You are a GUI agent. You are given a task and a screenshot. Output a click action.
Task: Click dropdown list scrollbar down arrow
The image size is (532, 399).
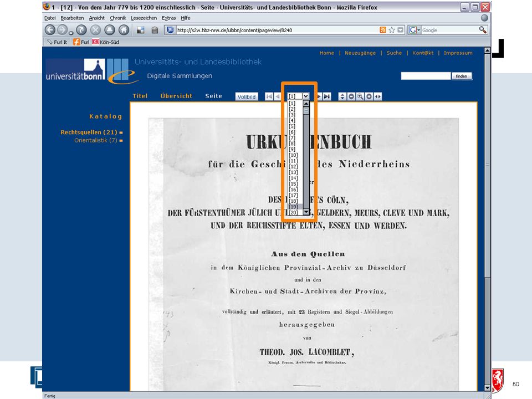tap(306, 212)
